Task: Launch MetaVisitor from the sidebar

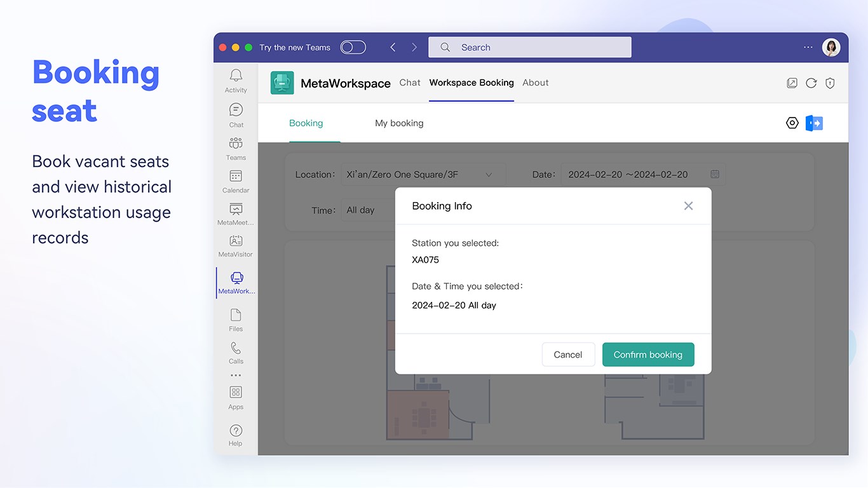Action: coord(236,246)
